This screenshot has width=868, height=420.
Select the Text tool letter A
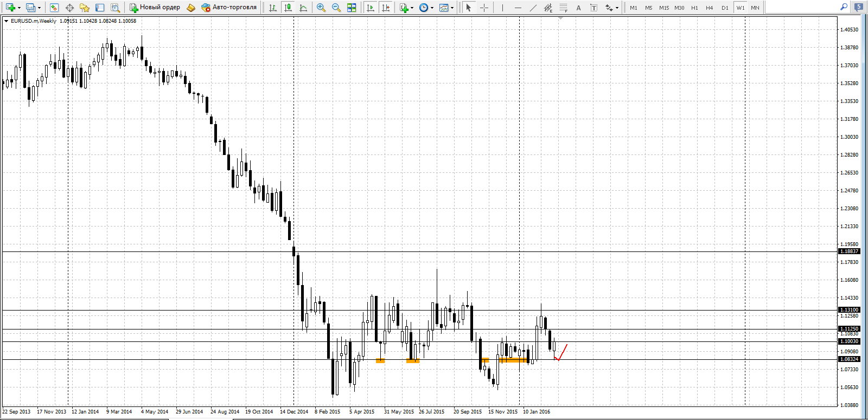click(578, 8)
